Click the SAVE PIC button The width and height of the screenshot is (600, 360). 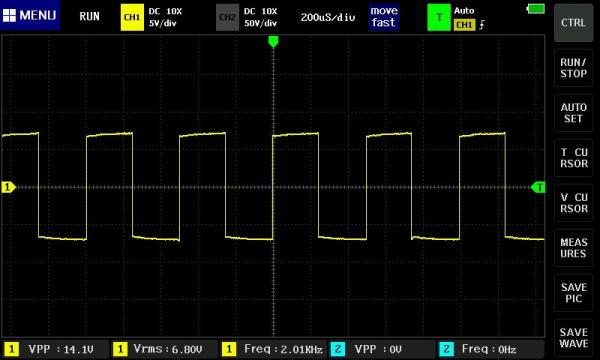(x=573, y=293)
